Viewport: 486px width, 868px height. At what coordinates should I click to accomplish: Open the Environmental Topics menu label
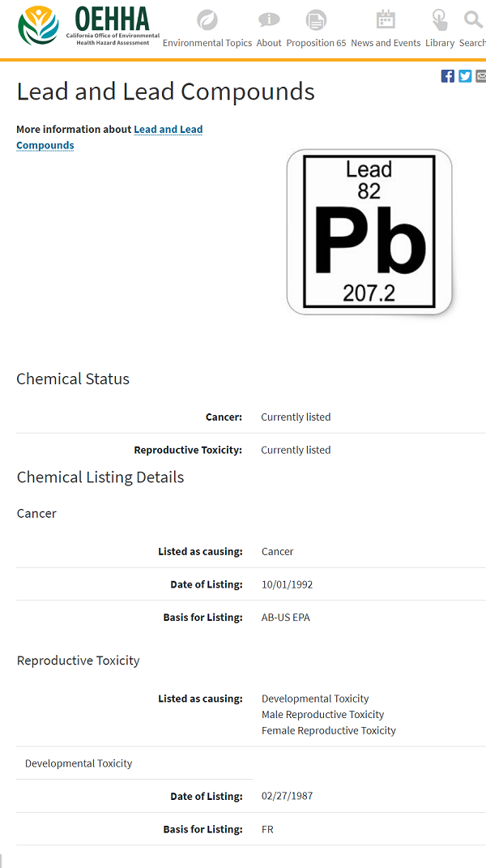[x=207, y=43]
